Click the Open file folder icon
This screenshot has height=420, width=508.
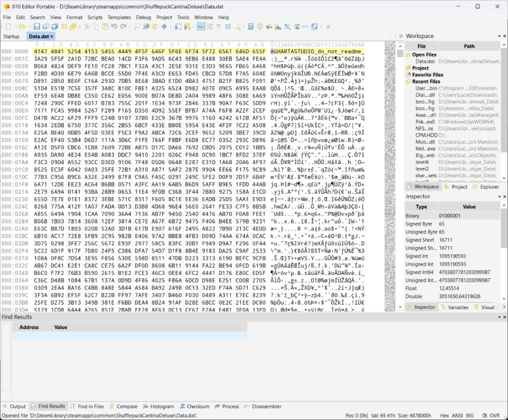[x=22, y=26]
